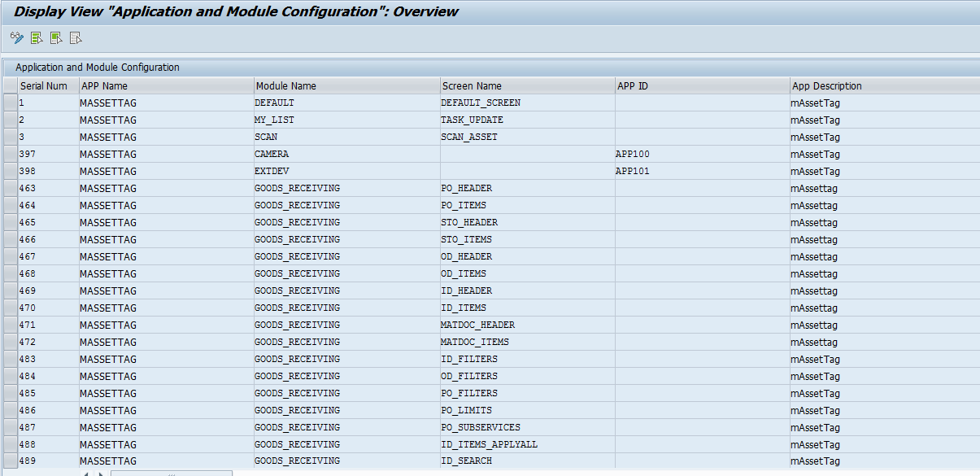Click the Select All entries icon

click(36, 37)
